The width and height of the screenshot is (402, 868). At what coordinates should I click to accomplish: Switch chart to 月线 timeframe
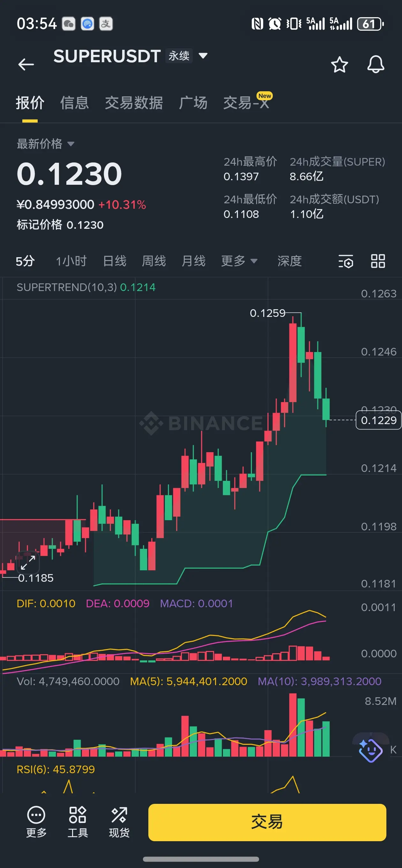[193, 261]
